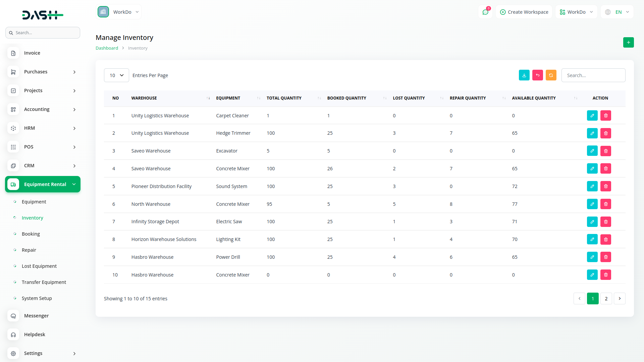Screen dimensions: 644x362
Task: Open the chat messages icon in header
Action: point(485,12)
